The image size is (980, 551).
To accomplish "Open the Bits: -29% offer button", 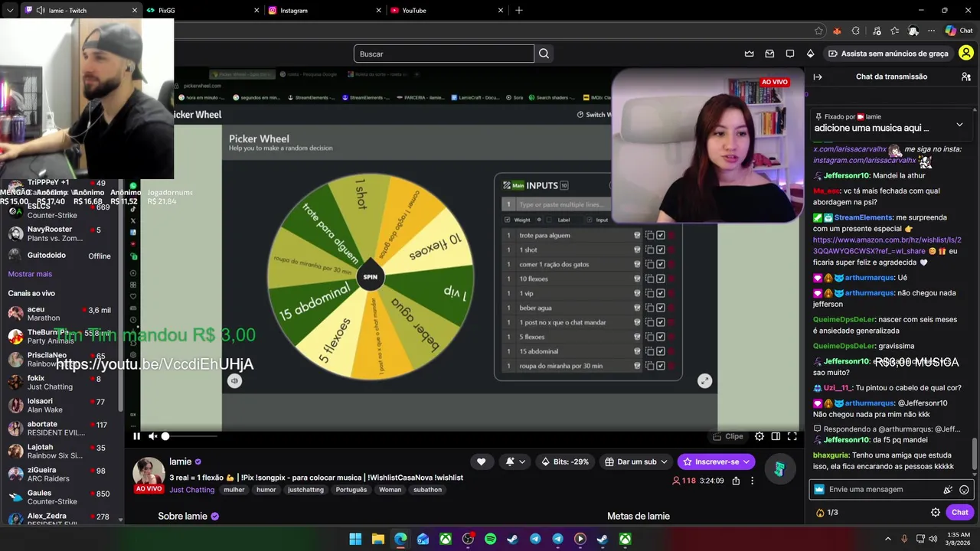I will 565,461.
